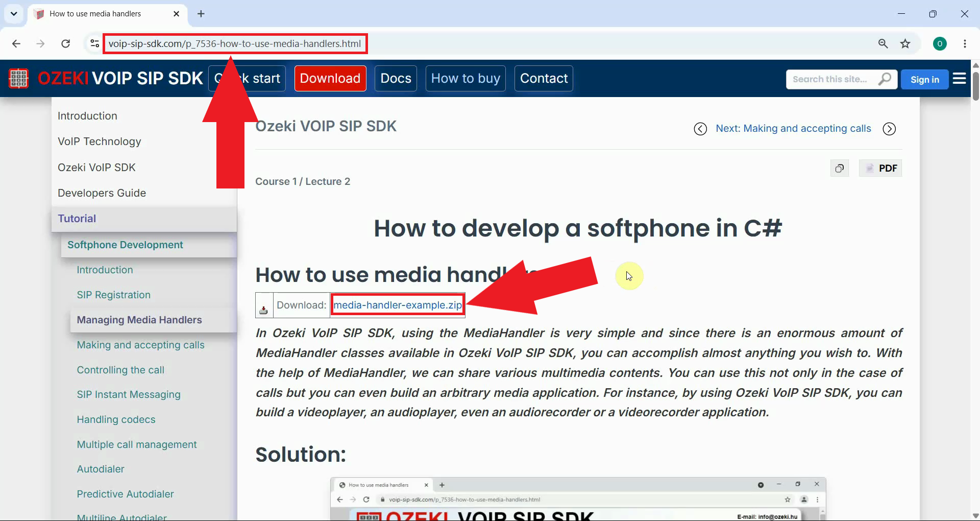The height and width of the screenshot is (521, 980).
Task: Open Handling codecs lesson
Action: pos(116,419)
